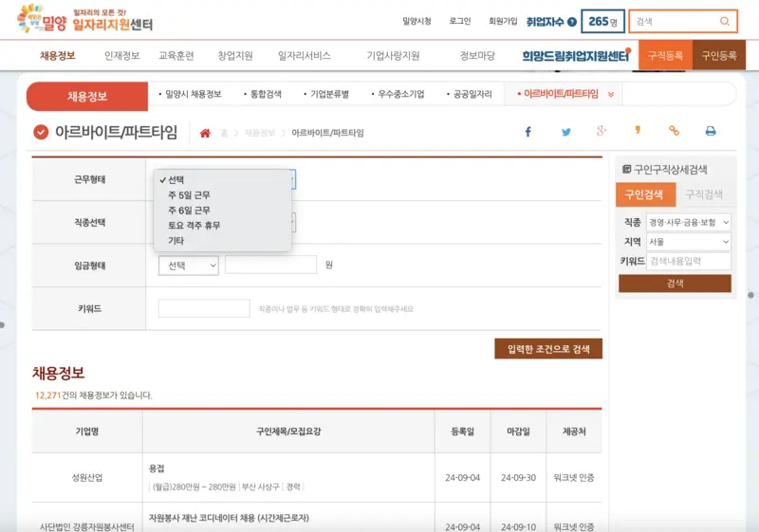Click breadcrumb 채용정보 link
Screen dimensions: 759x532
click(x=259, y=133)
